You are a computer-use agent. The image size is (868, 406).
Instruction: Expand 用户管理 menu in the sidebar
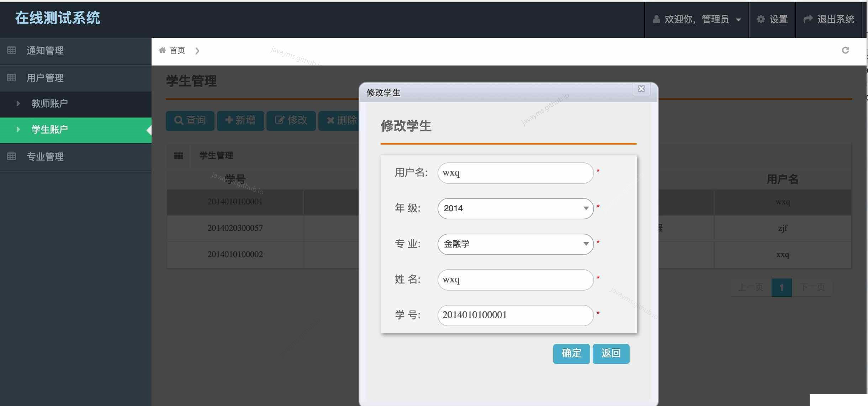click(45, 78)
